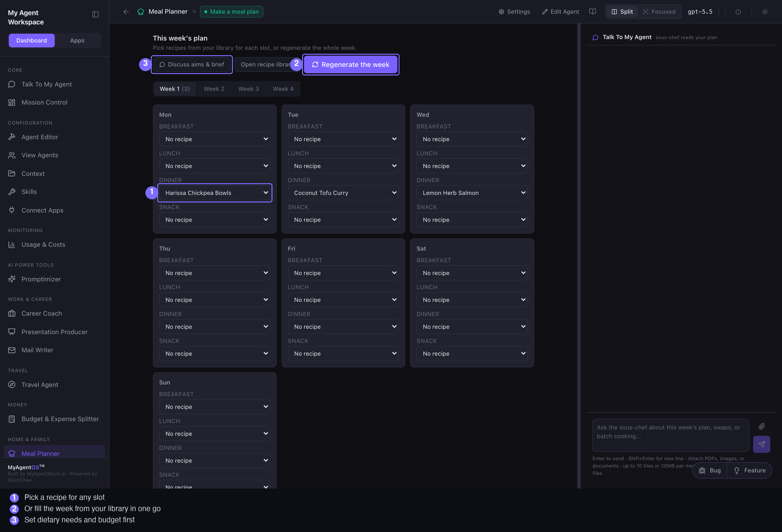Click the power icon in header
Image resolution: width=782 pixels, height=532 pixels.
(738, 12)
